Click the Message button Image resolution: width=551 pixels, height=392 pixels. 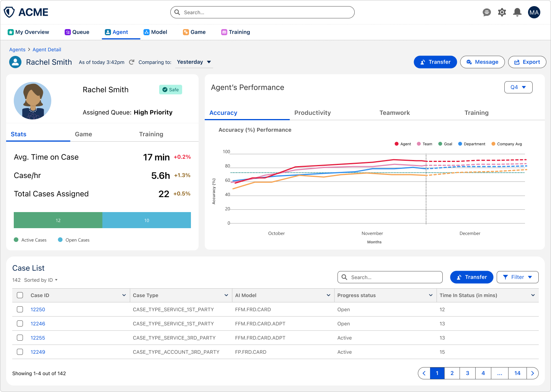483,62
